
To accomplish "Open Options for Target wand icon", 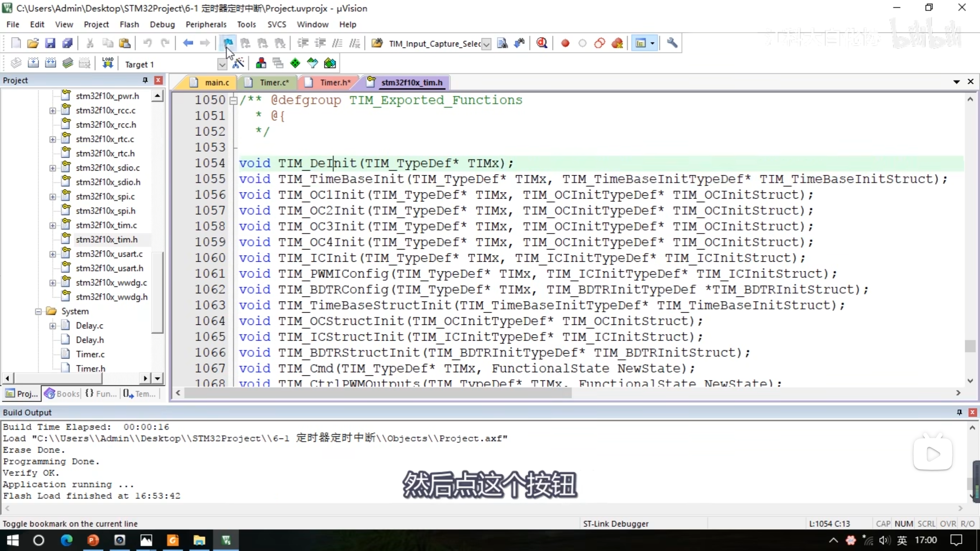I will pos(238,63).
